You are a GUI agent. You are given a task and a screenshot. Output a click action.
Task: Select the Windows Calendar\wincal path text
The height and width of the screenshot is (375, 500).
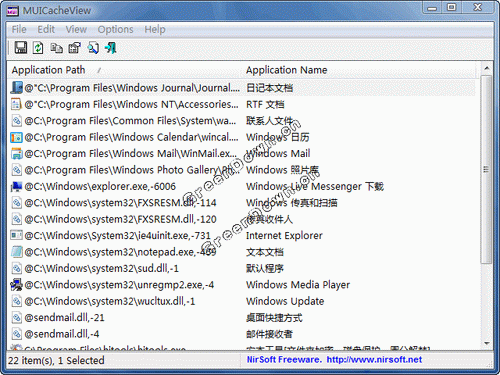pos(131,137)
